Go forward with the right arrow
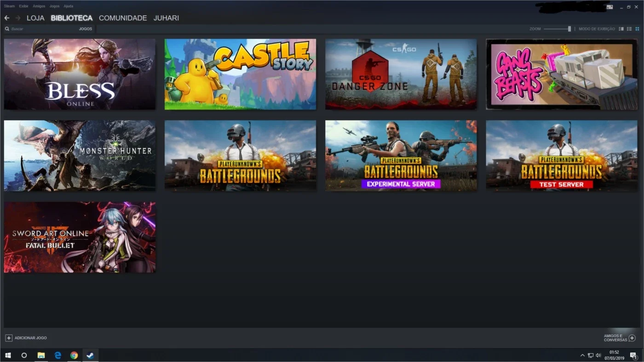 (18, 18)
